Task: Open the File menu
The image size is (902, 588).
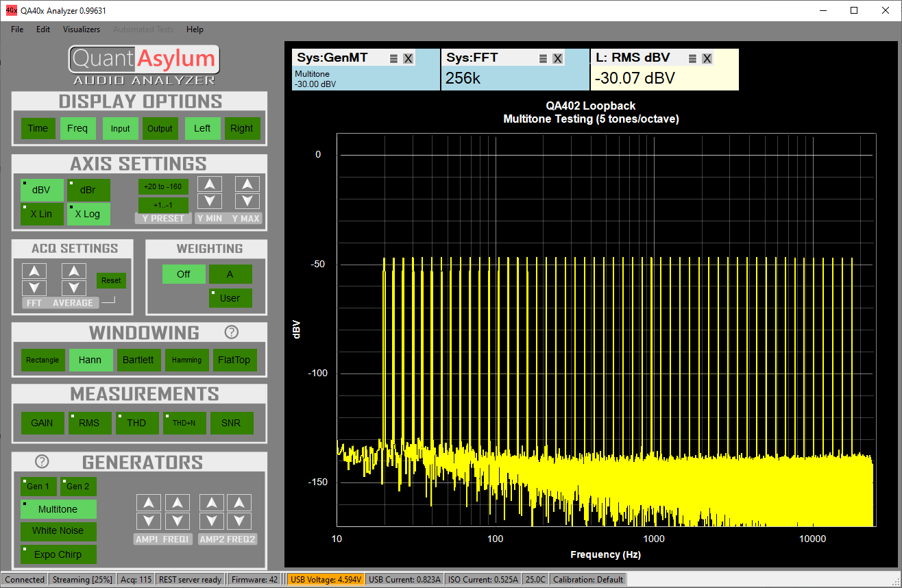Action: coord(17,29)
